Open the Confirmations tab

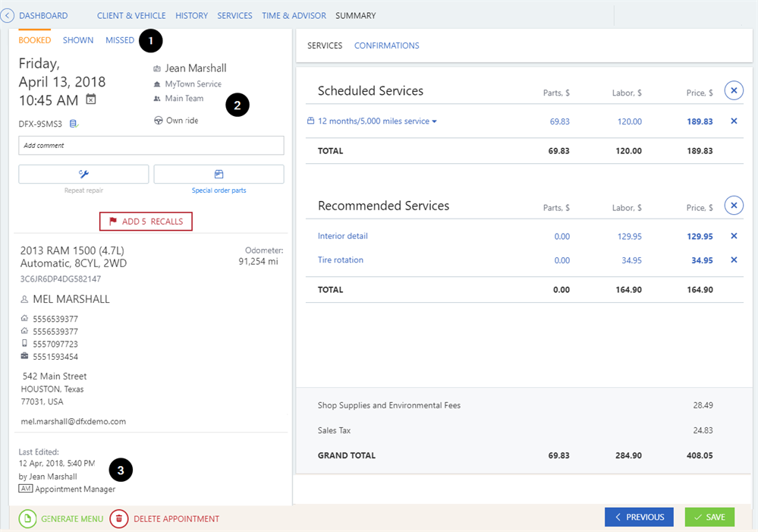(386, 46)
